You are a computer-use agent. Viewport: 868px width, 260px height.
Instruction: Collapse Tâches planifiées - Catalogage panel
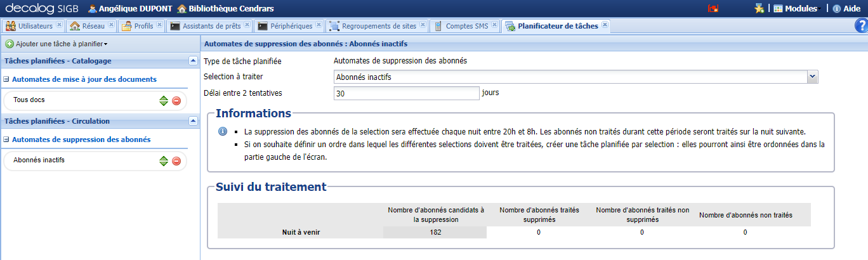coord(193,61)
